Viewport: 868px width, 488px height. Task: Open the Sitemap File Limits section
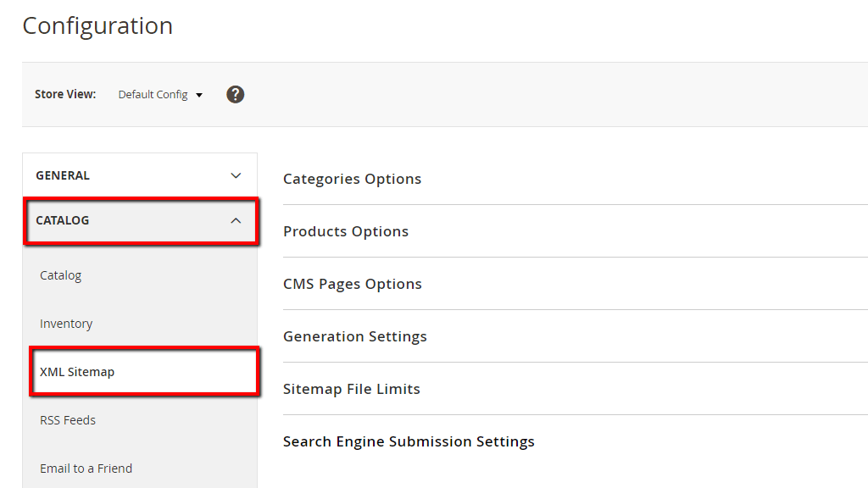click(x=351, y=388)
